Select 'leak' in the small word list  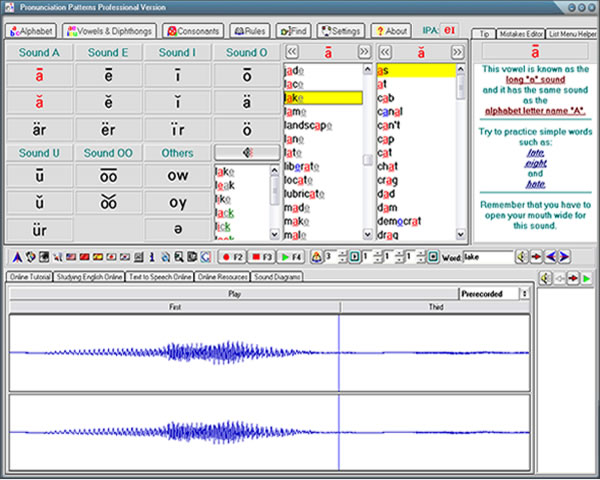click(x=225, y=185)
